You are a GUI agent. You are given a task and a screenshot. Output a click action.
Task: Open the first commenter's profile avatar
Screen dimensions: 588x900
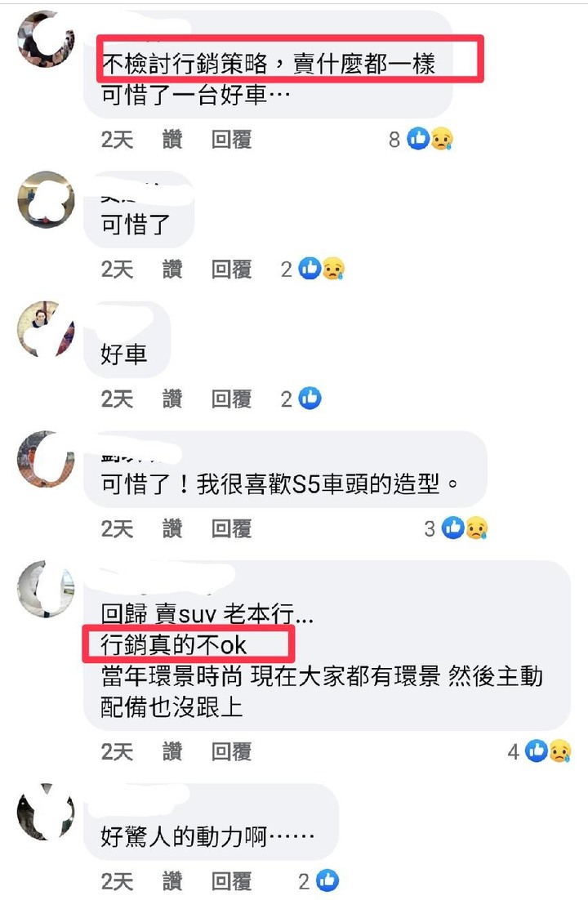point(46,39)
